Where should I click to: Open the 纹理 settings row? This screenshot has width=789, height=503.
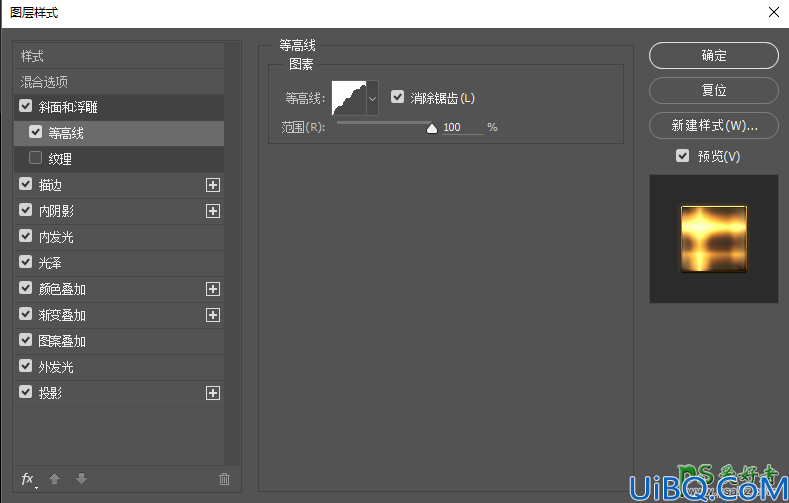pyautogui.click(x=119, y=159)
